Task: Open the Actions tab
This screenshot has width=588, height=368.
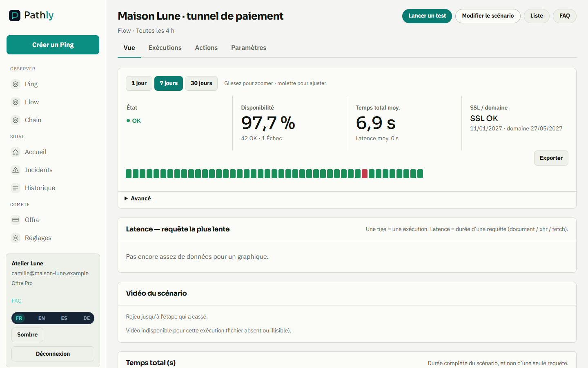Action: point(206,48)
